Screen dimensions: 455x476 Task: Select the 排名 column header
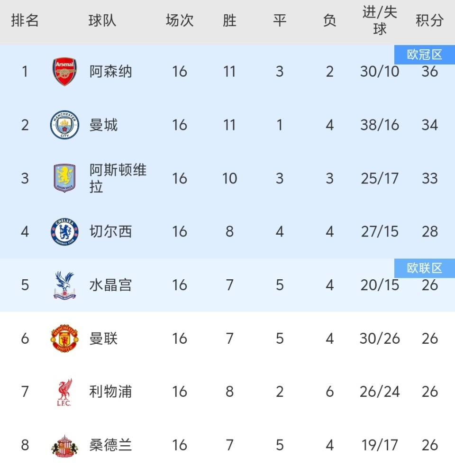click(25, 21)
